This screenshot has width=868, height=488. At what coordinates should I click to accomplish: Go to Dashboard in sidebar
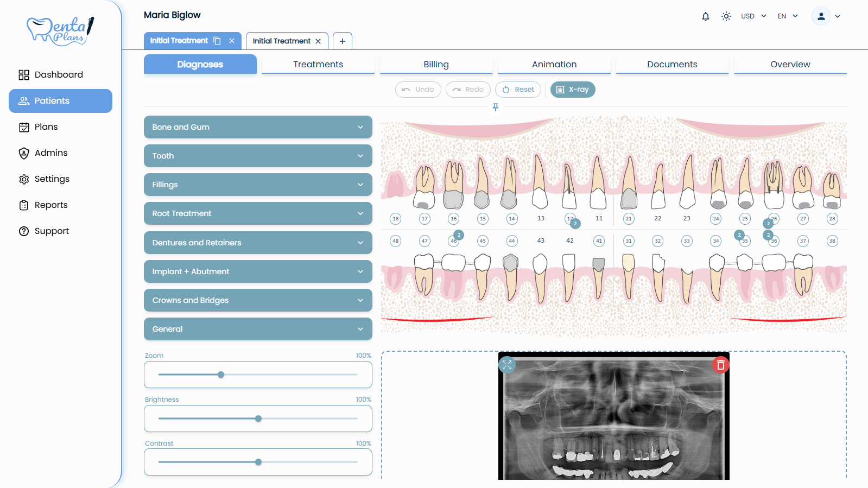pyautogui.click(x=59, y=75)
